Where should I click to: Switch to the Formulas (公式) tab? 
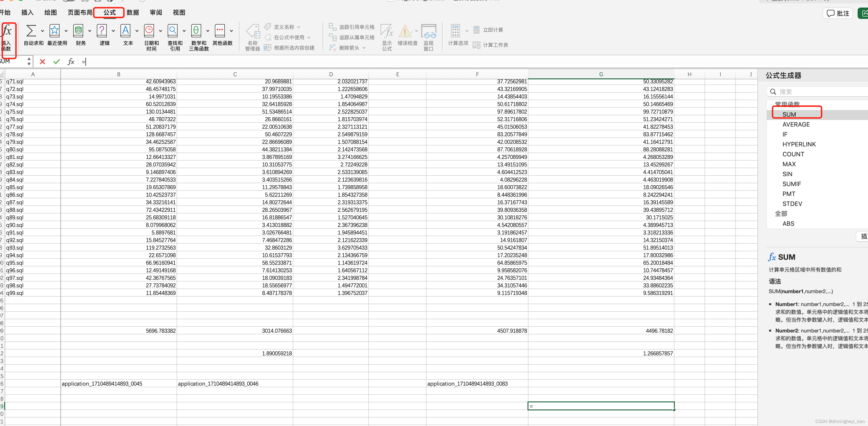(110, 13)
